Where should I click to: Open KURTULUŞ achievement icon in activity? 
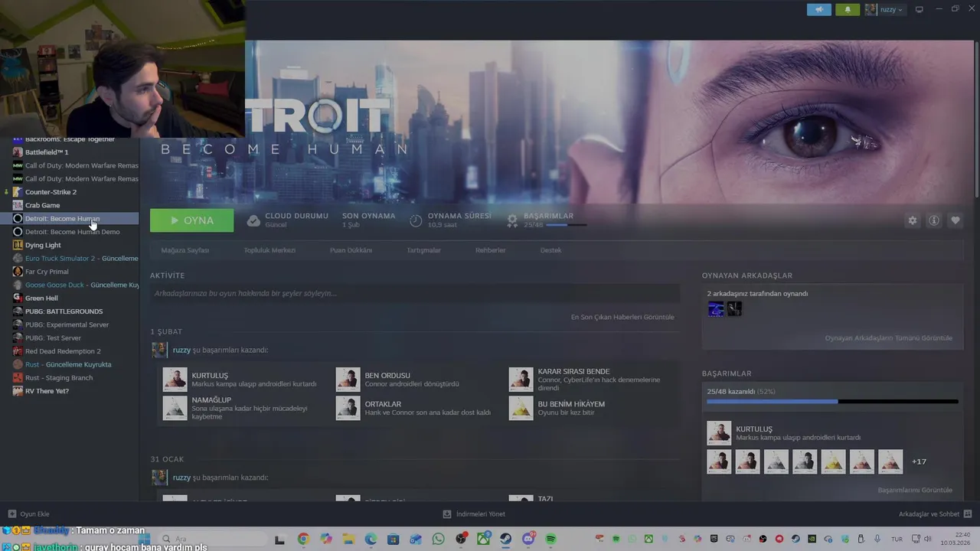pos(175,380)
